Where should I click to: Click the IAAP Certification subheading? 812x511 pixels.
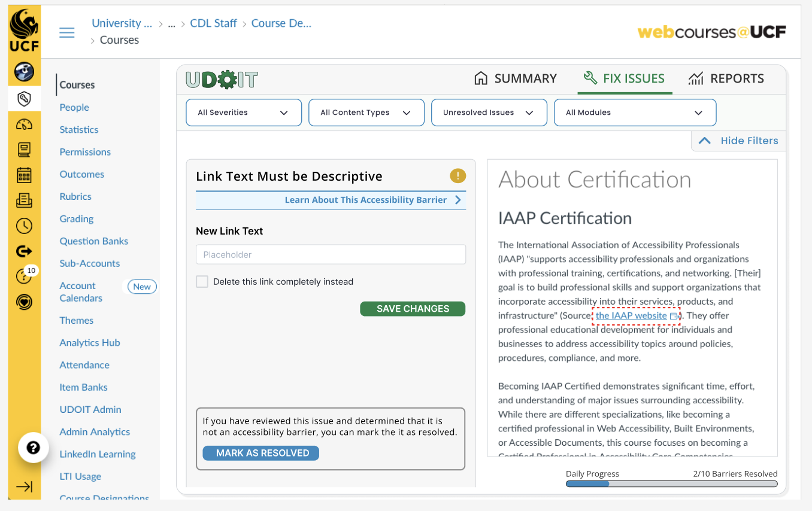[565, 218]
